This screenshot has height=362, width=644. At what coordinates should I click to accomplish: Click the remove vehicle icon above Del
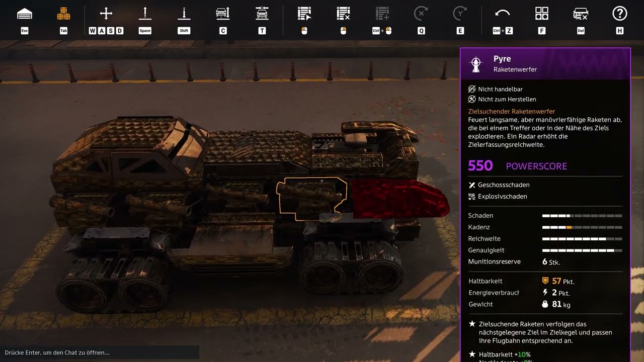click(581, 14)
